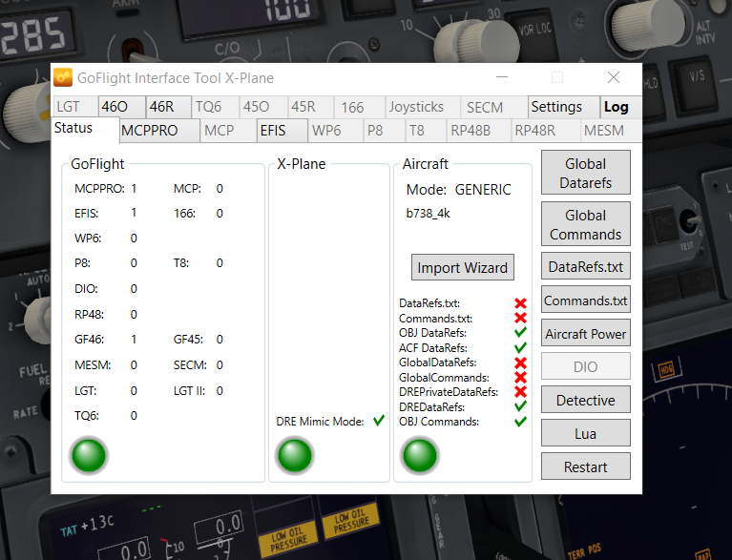Click the Aircraft Power button
The height and width of the screenshot is (560, 732).
pyautogui.click(x=585, y=334)
